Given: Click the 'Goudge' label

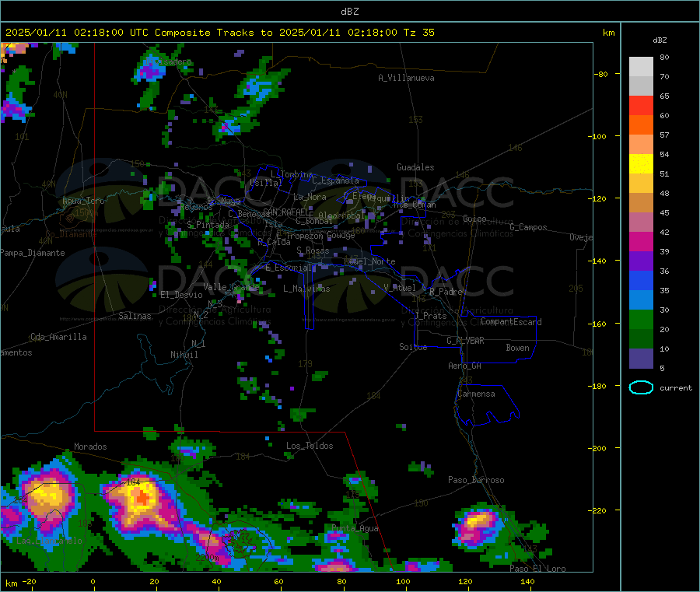Looking at the screenshot, I should [341, 235].
